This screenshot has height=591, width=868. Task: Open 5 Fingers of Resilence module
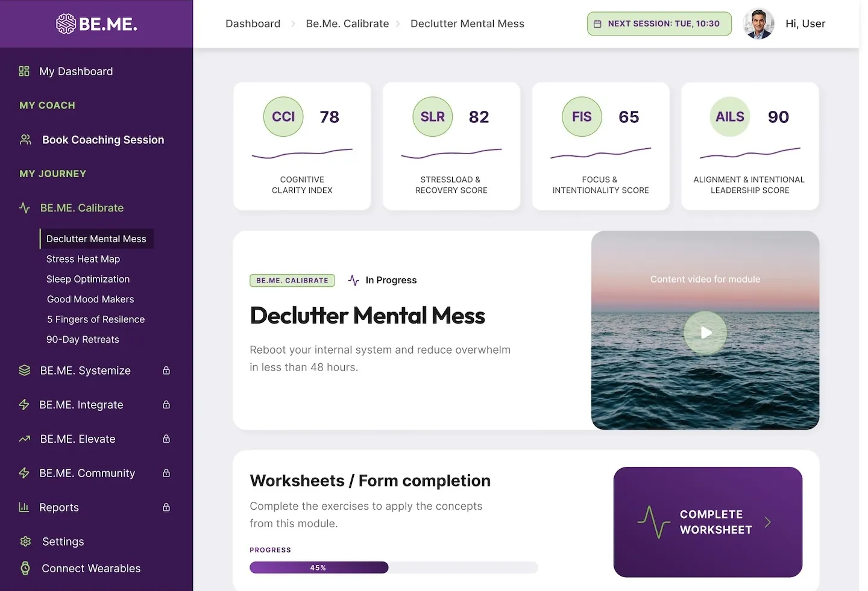pyautogui.click(x=96, y=319)
